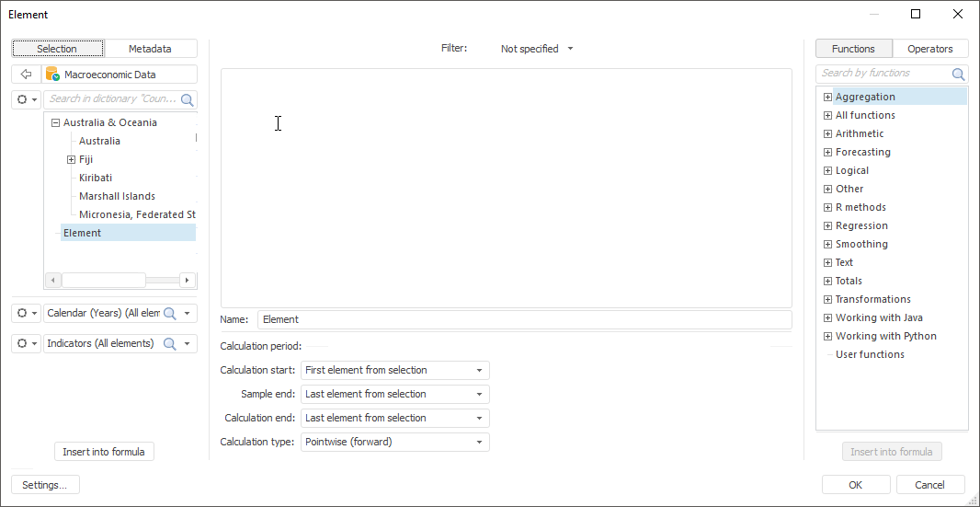The width and height of the screenshot is (980, 507).
Task: Expand the Arithmetic functions group
Action: [827, 134]
